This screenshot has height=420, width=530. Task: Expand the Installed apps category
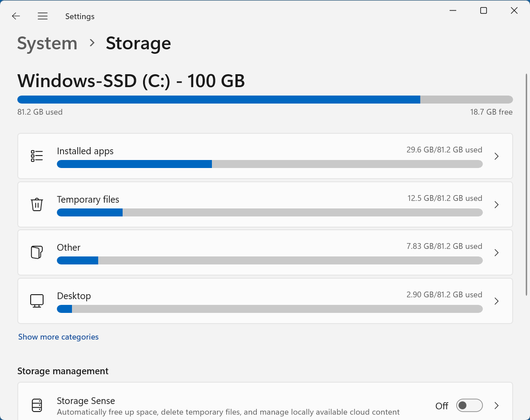click(496, 156)
